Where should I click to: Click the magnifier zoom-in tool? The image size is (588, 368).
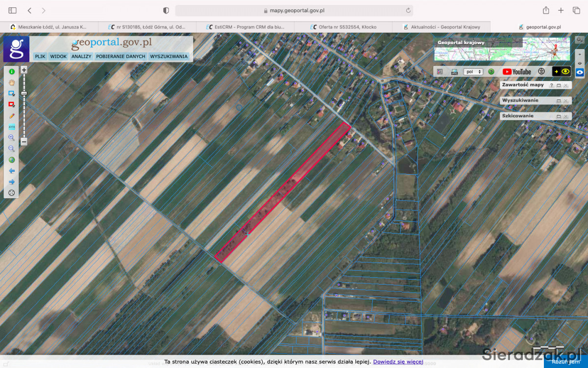click(12, 138)
